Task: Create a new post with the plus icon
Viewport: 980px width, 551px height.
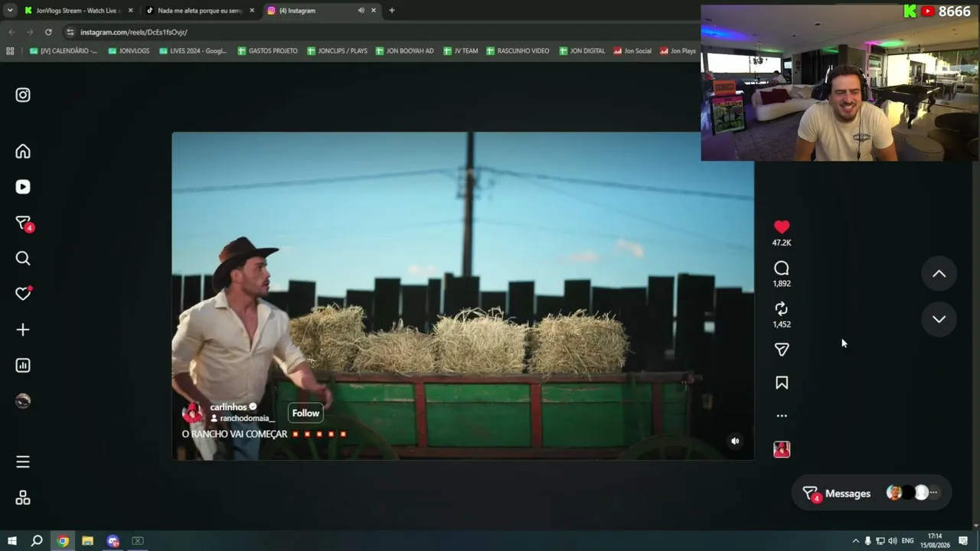Action: pos(23,330)
